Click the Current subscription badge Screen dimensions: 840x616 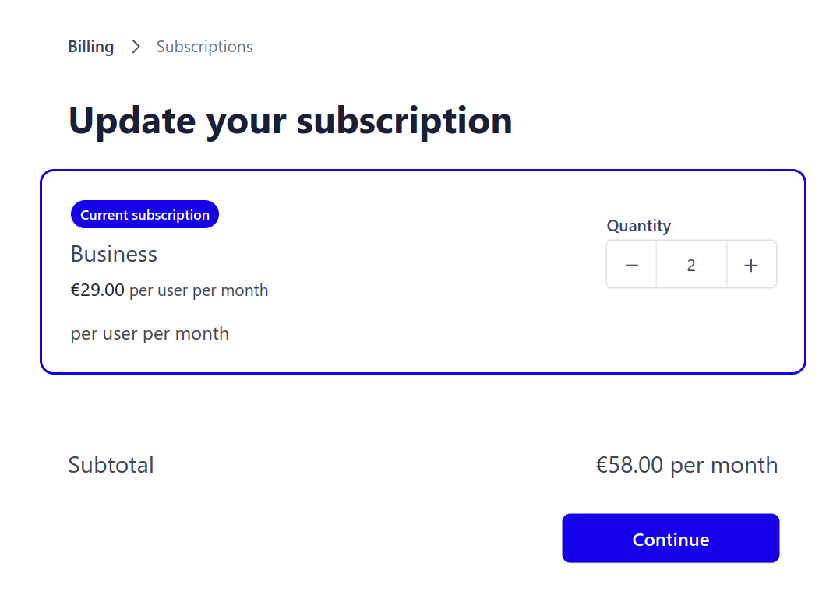click(x=145, y=215)
